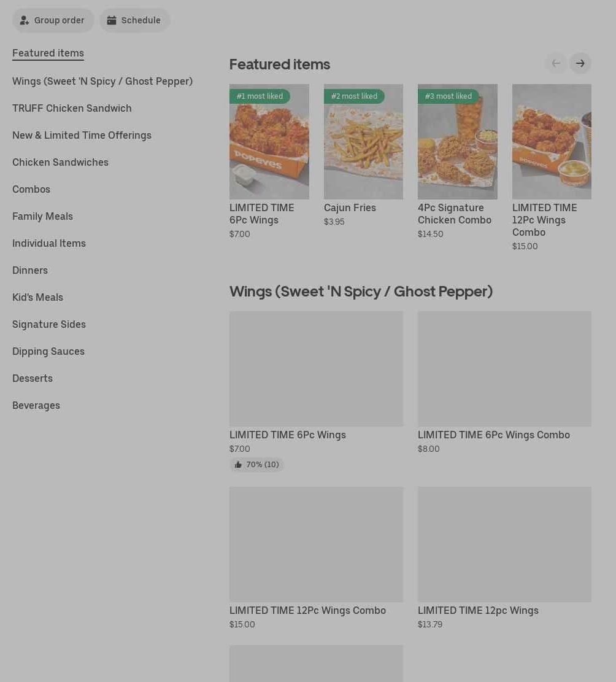
Task: Click the Schedule calendar icon
Action: 112,20
